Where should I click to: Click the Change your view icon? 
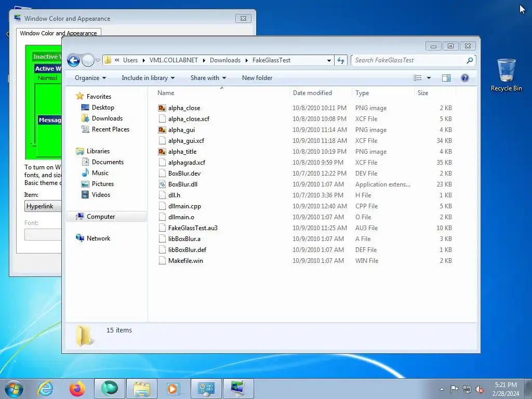click(418, 78)
